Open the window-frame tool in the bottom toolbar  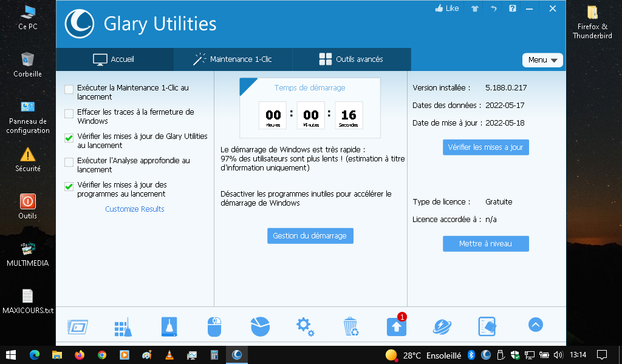[78, 327]
